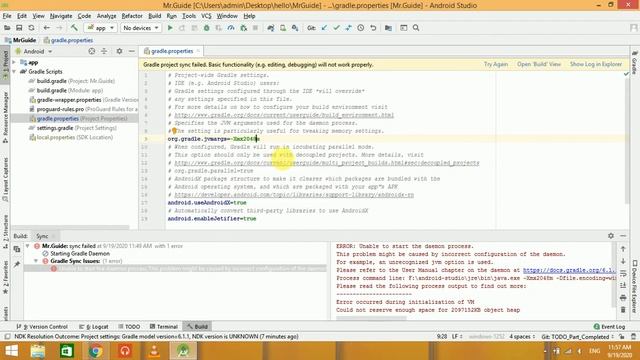The image size is (640, 360).
Task: Click the Sync/Reload toolbar icon
Action: pos(31,28)
